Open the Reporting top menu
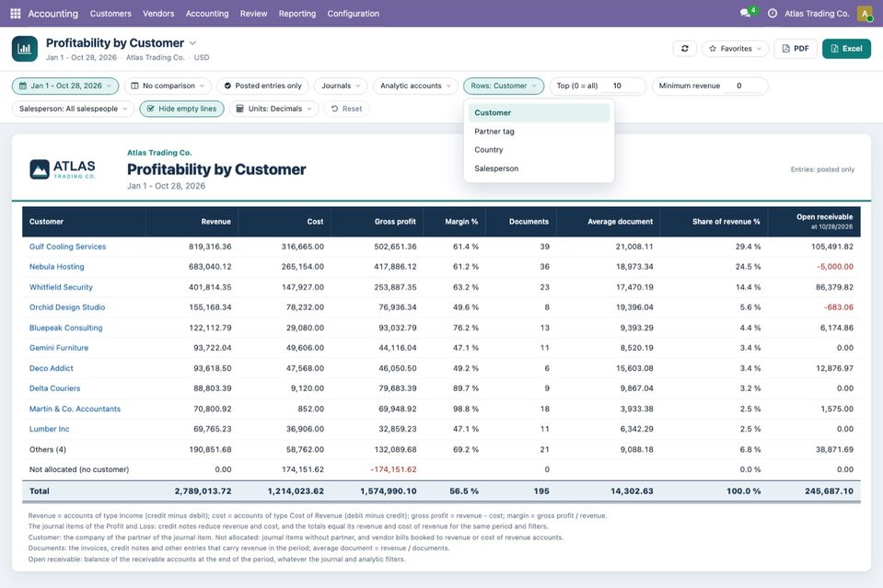 [x=297, y=14]
